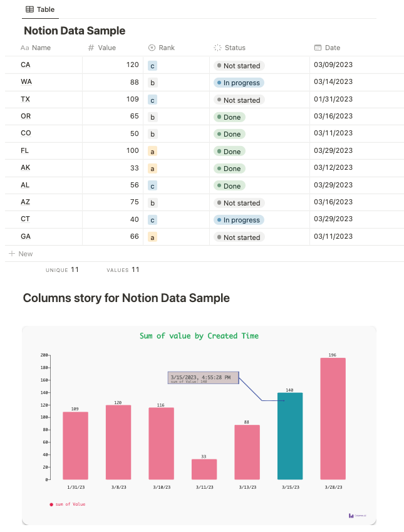Screen dimensions: 404x532
Task: Open the rank tag a in GA row
Action: [152, 237]
